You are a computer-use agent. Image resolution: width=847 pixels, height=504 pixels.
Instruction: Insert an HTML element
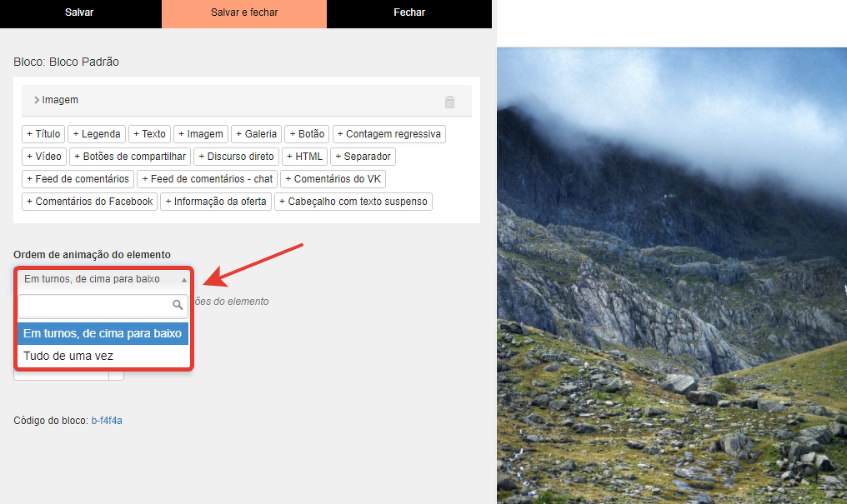tap(304, 157)
